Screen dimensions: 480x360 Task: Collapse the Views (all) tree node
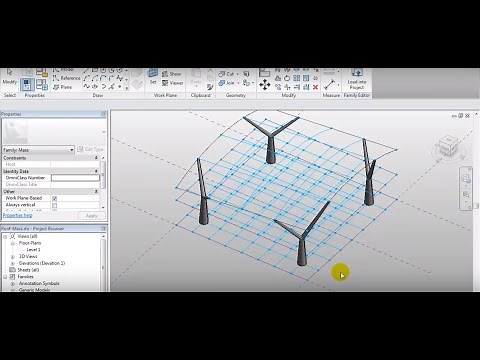(x=5, y=236)
